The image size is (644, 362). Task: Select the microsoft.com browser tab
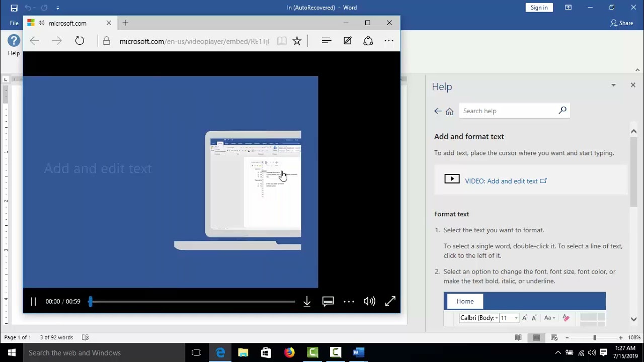pyautogui.click(x=67, y=23)
